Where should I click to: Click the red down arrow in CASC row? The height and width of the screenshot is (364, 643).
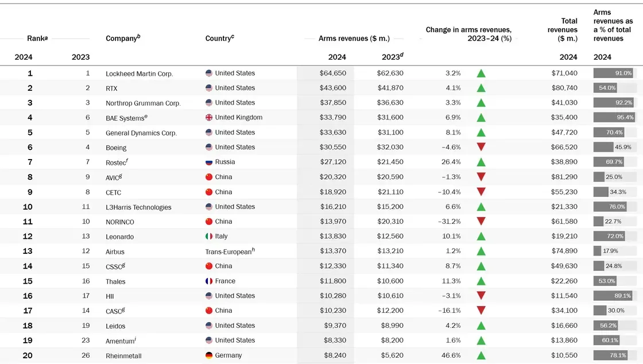[481, 310]
